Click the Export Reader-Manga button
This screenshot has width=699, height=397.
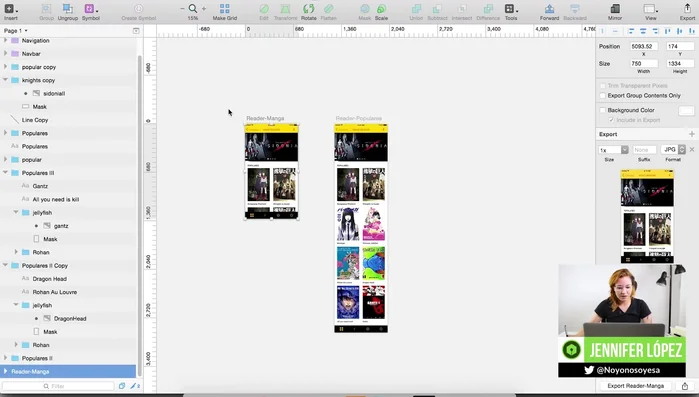tap(636, 386)
